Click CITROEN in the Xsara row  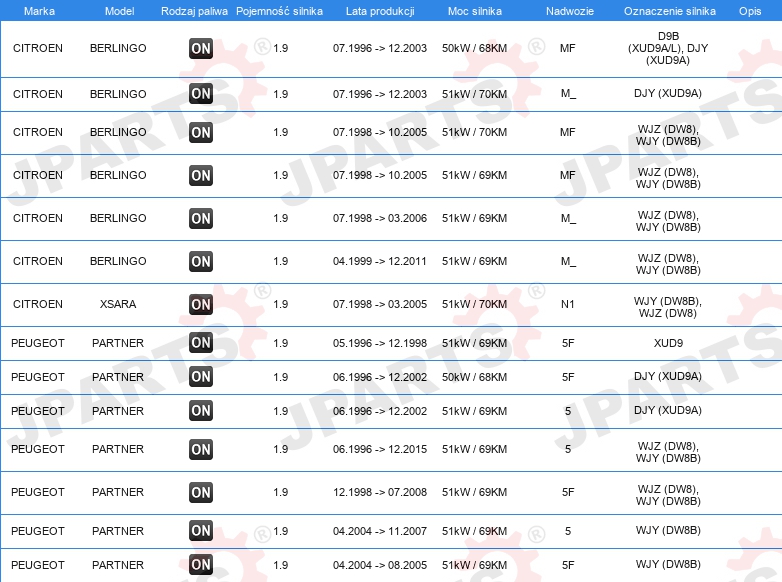tap(38, 304)
